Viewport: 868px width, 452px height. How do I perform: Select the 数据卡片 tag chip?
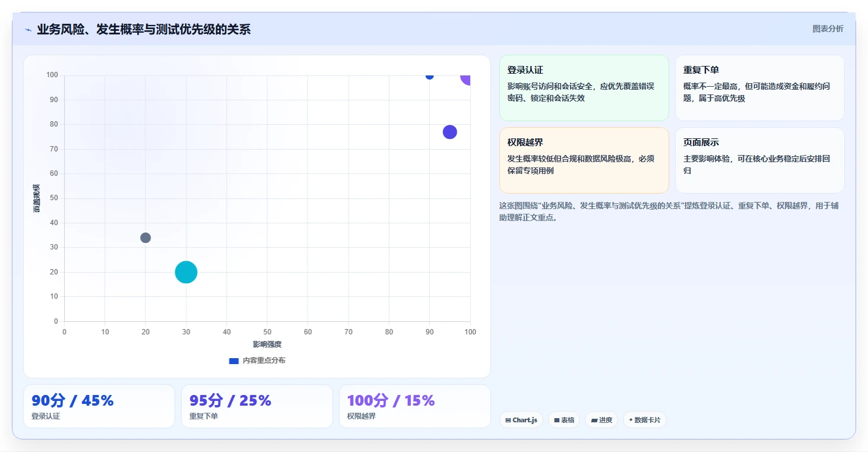(644, 420)
